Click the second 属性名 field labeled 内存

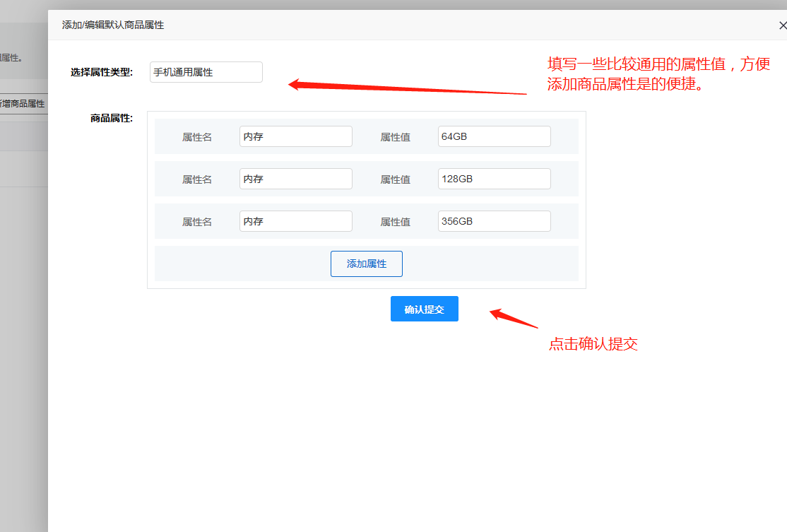[x=295, y=178]
